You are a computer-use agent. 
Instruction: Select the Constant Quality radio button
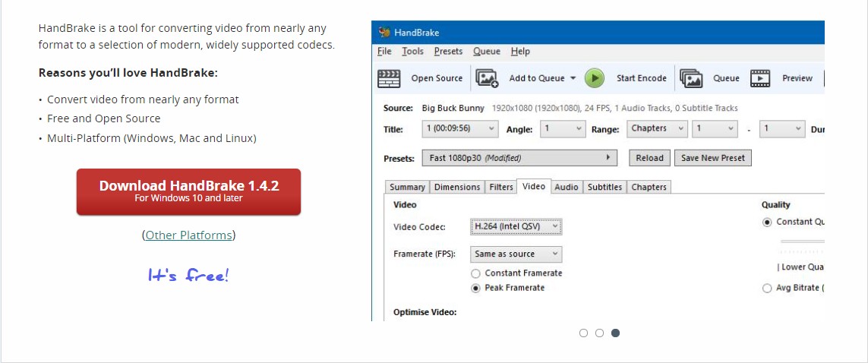(767, 223)
